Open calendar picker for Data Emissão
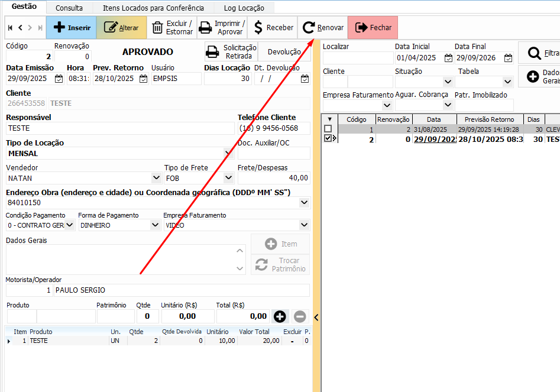Viewport: 560px width, 392px height. click(59, 79)
